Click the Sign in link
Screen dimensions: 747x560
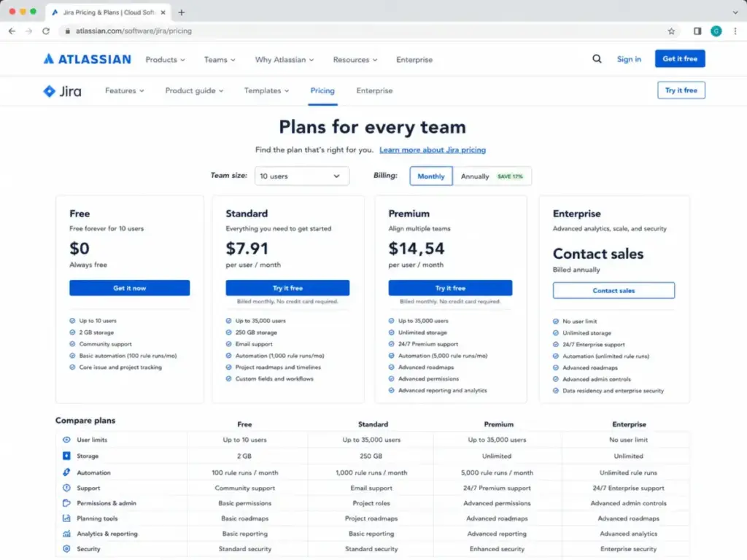(629, 59)
